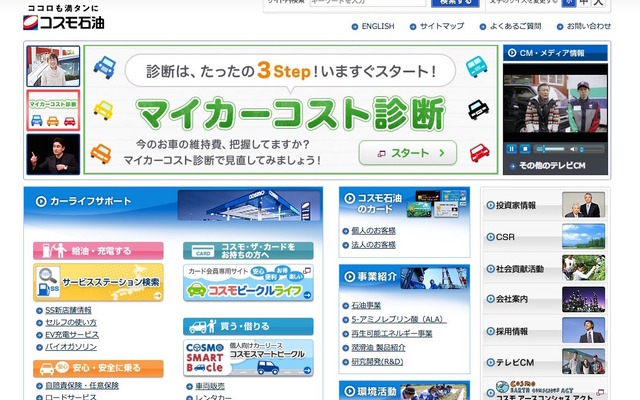Open 環境活動 section header
The height and width of the screenshot is (400, 640).
[404, 391]
